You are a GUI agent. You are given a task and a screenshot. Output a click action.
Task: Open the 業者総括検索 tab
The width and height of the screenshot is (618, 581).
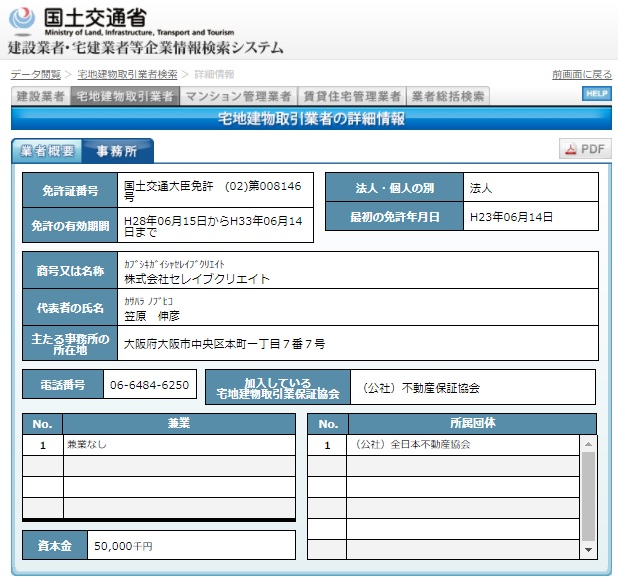tap(448, 96)
